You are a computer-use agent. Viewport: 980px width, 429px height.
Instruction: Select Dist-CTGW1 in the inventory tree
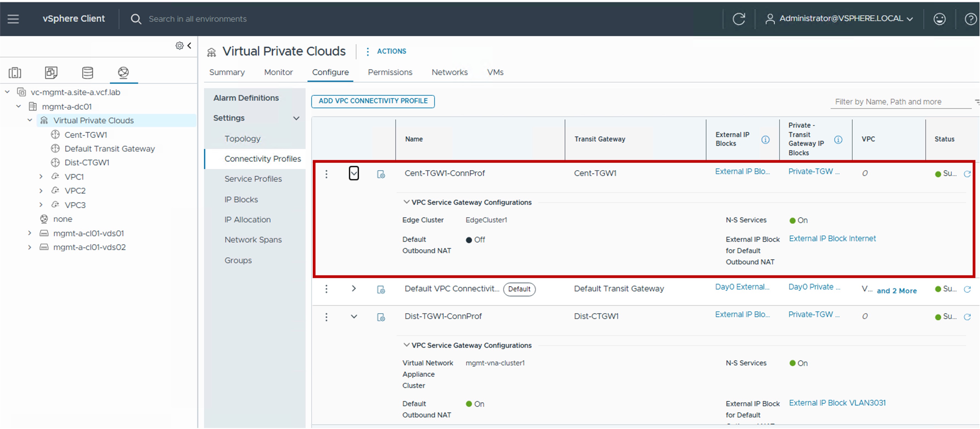click(x=87, y=162)
